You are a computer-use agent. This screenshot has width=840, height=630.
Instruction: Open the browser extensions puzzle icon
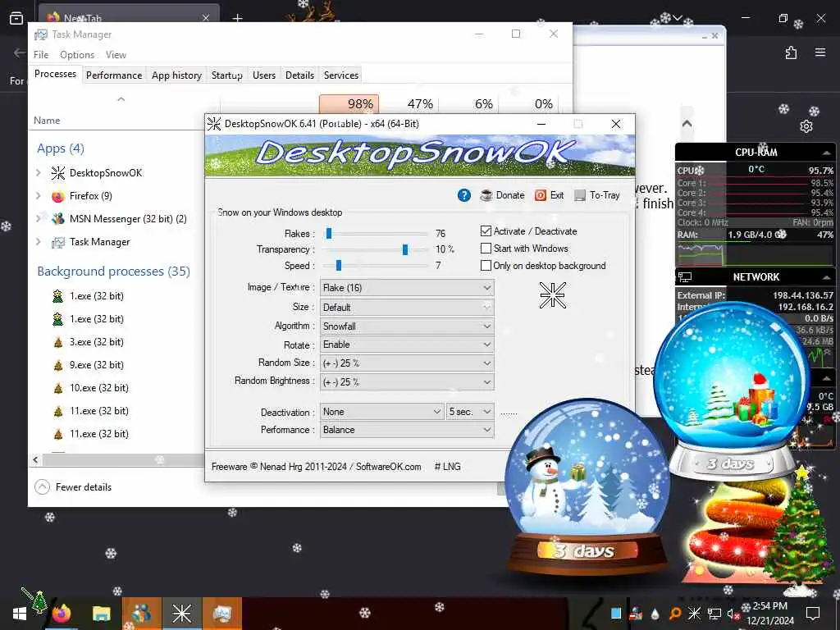tap(791, 52)
